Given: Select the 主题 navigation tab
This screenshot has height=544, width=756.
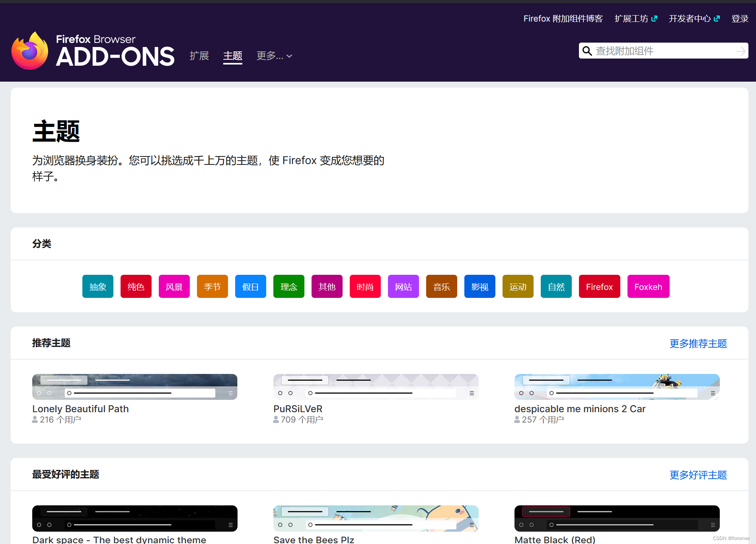Looking at the screenshot, I should pyautogui.click(x=233, y=56).
